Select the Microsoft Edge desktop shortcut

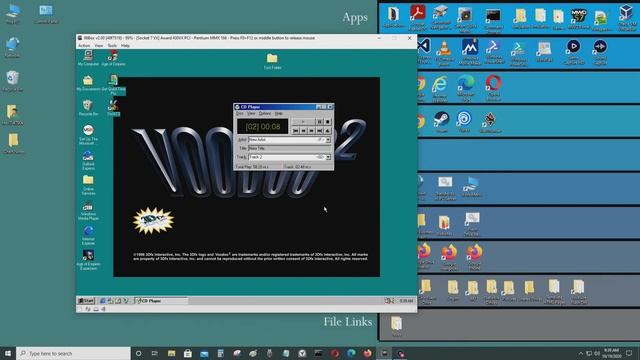pyautogui.click(x=466, y=88)
